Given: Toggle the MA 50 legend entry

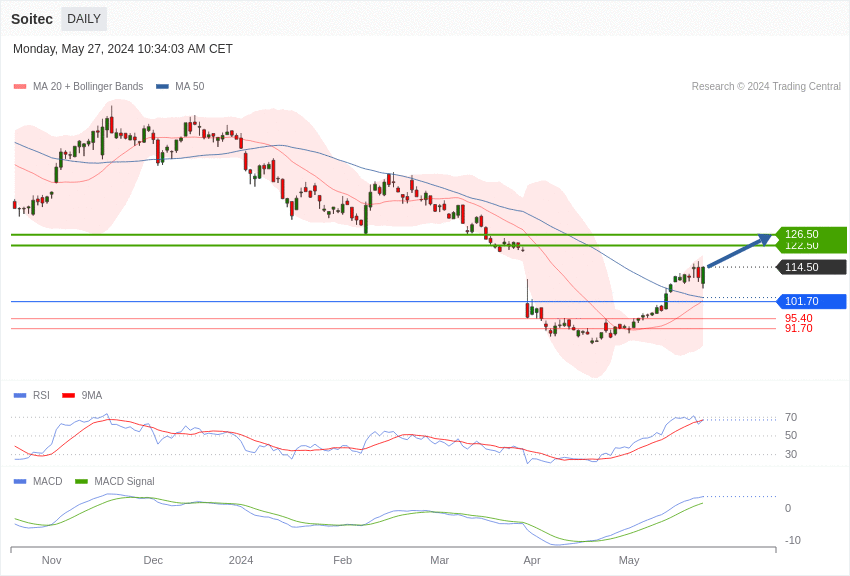Looking at the screenshot, I should click(189, 87).
